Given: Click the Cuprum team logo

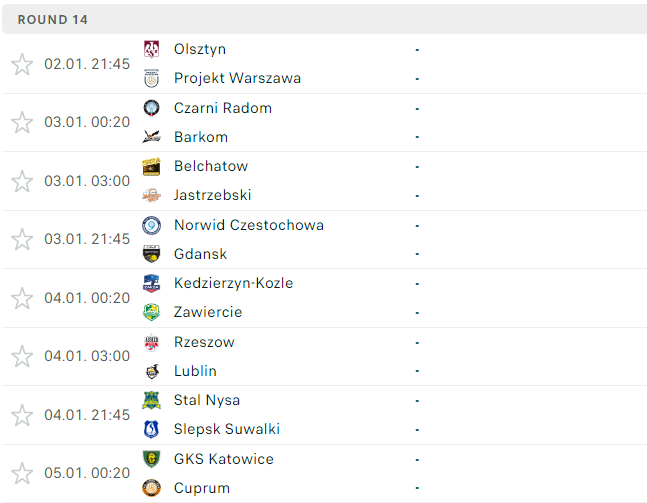Looking at the screenshot, I should point(151,488).
